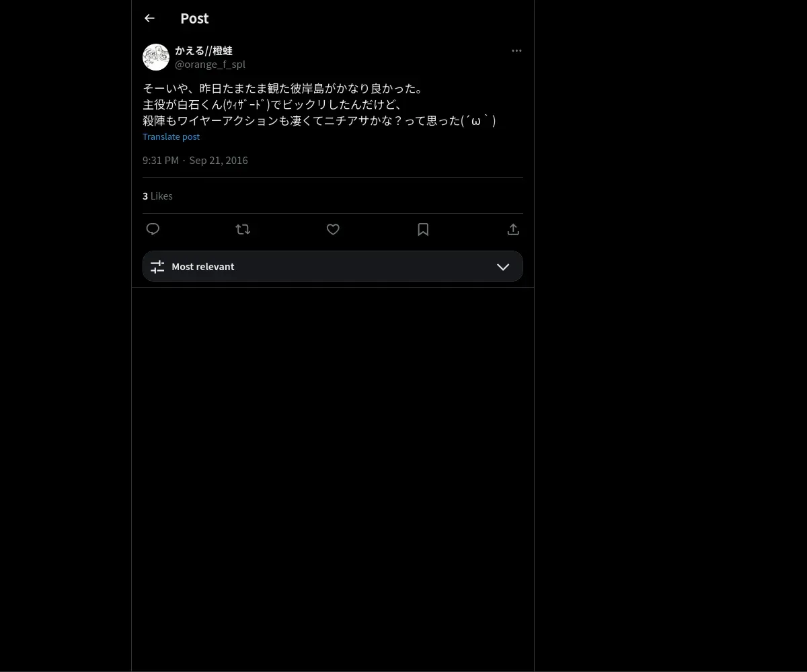This screenshot has width=807, height=672.
Task: Click the post line mentioning 彼岸島
Action: 282,89
